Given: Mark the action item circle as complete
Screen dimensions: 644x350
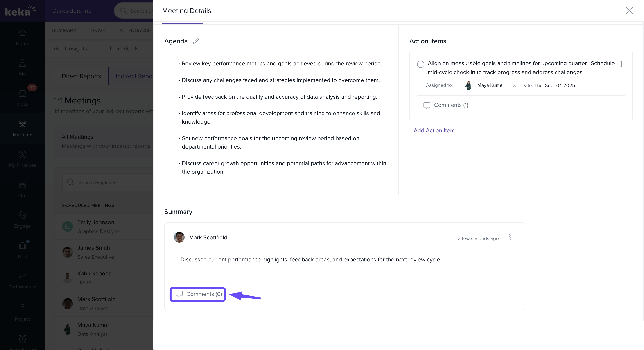Looking at the screenshot, I should coord(420,64).
